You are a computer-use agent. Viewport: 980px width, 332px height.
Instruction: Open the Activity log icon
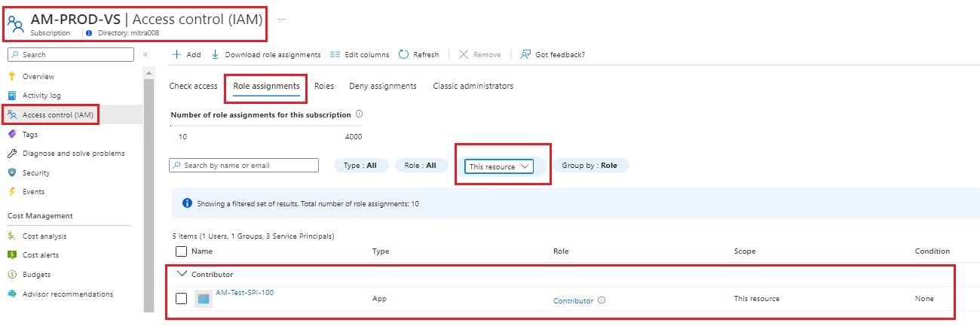(x=12, y=96)
